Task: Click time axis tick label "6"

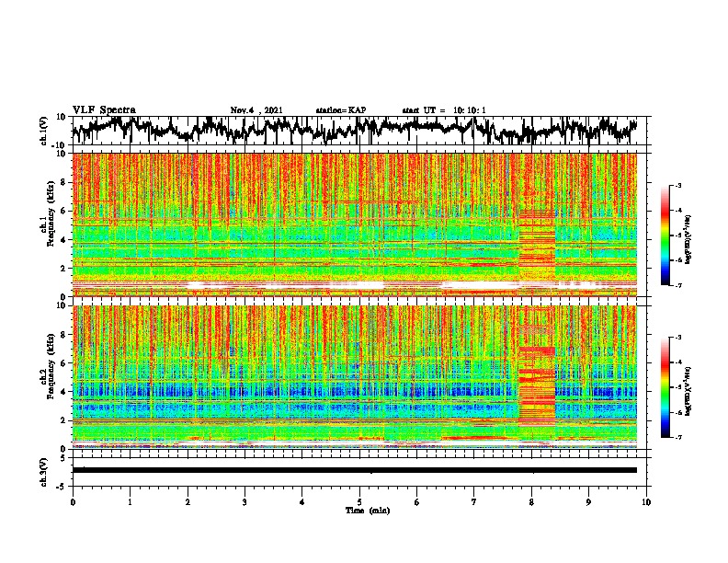Action: click(416, 502)
